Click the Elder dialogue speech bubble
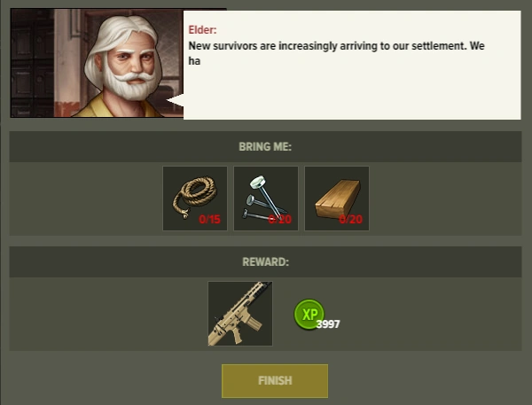Image resolution: width=532 pixels, height=405 pixels. pos(352,65)
